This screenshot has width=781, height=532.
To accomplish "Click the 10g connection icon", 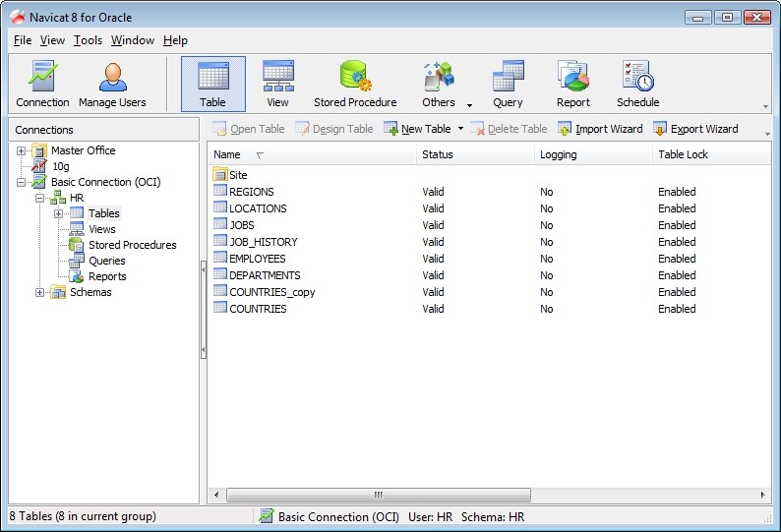I will (x=39, y=166).
